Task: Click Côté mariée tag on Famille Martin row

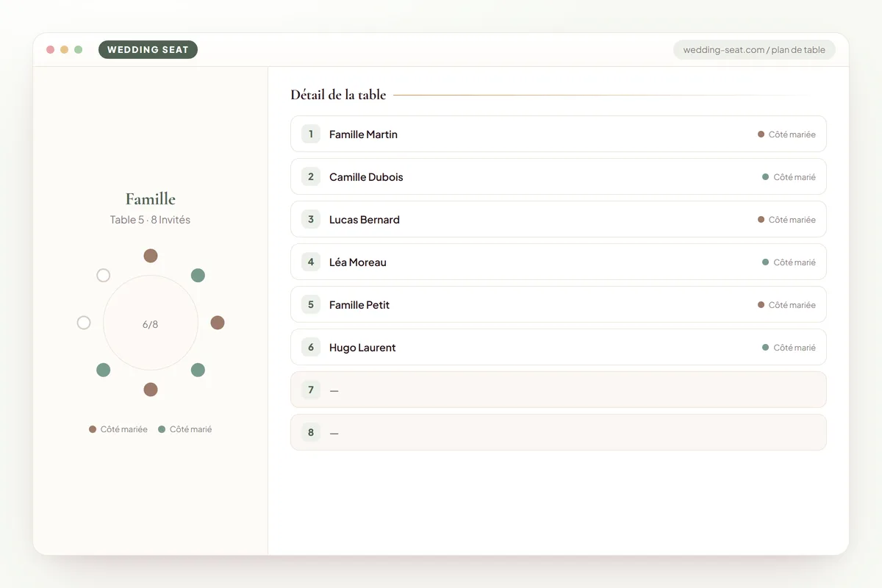Action: point(786,135)
